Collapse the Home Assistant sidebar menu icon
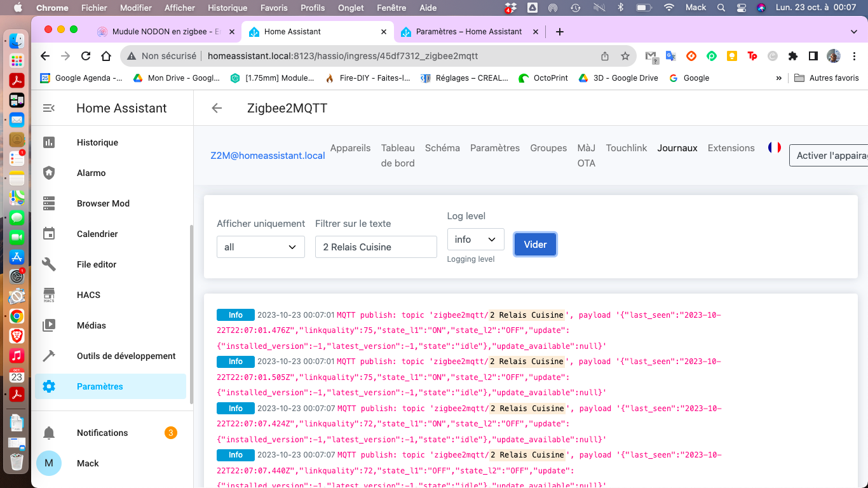This screenshot has width=868, height=488. pyautogui.click(x=49, y=108)
